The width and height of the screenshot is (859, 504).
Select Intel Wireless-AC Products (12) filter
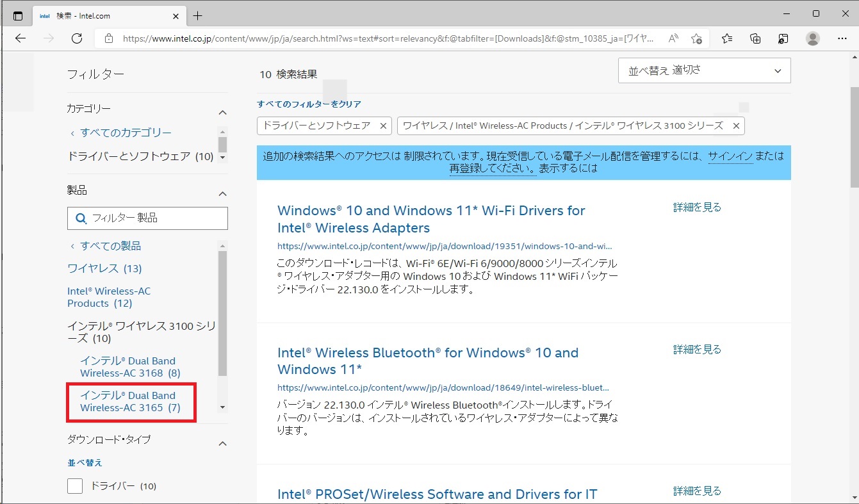[109, 297]
